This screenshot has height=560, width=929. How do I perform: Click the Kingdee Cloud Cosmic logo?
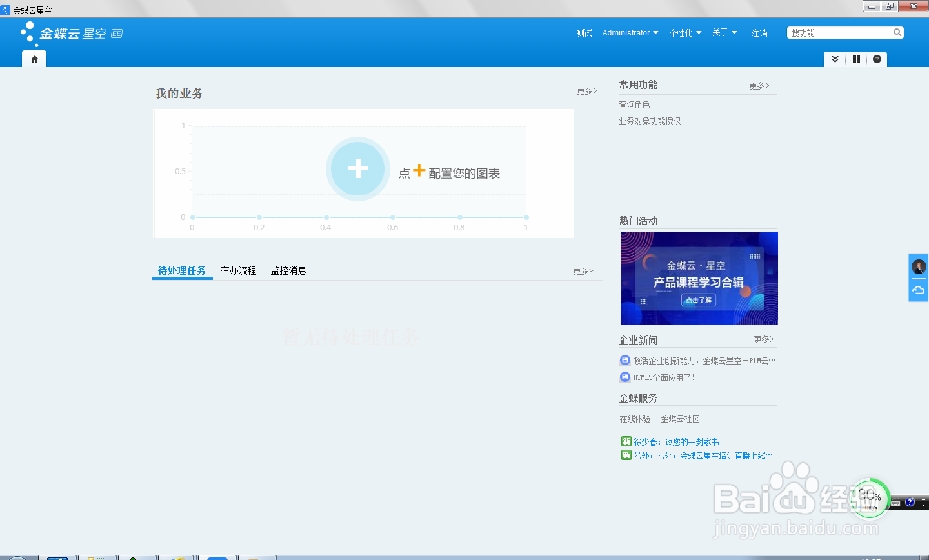[x=72, y=34]
